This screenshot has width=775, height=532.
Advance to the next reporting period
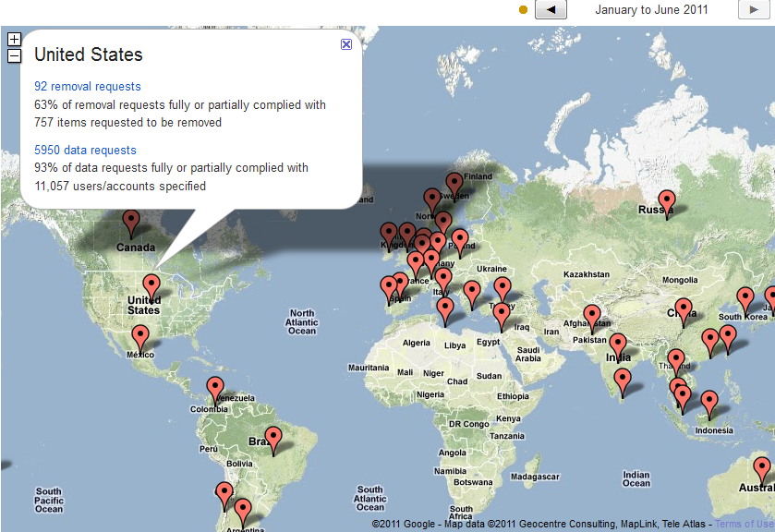click(x=754, y=9)
